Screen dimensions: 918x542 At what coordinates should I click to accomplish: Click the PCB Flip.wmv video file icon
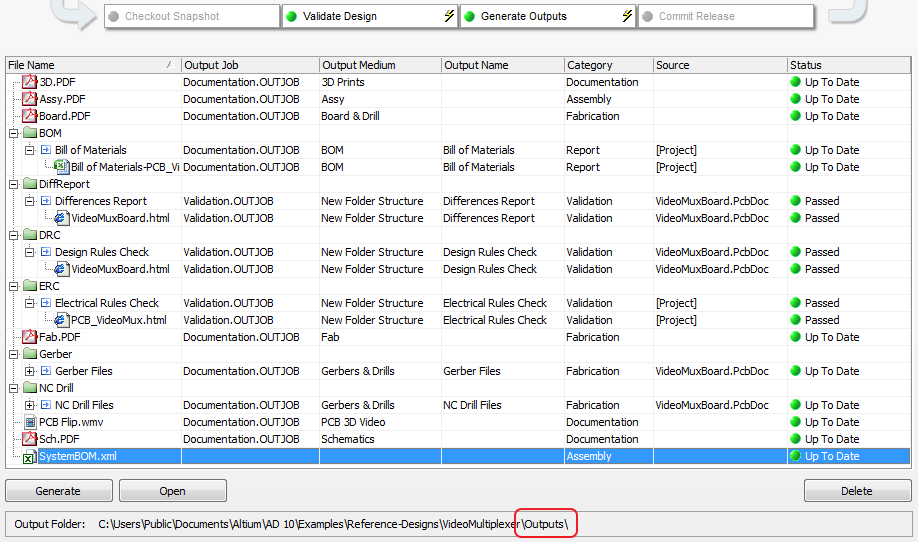(30, 422)
